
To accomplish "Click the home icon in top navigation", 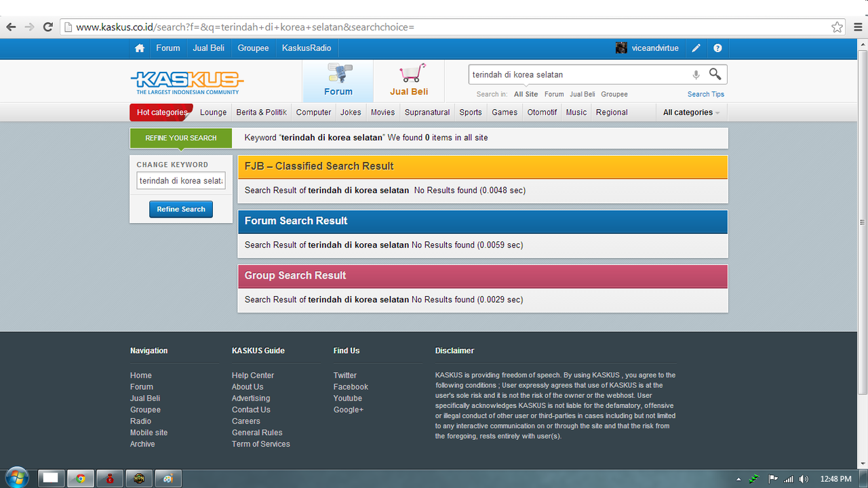I will tap(140, 48).
